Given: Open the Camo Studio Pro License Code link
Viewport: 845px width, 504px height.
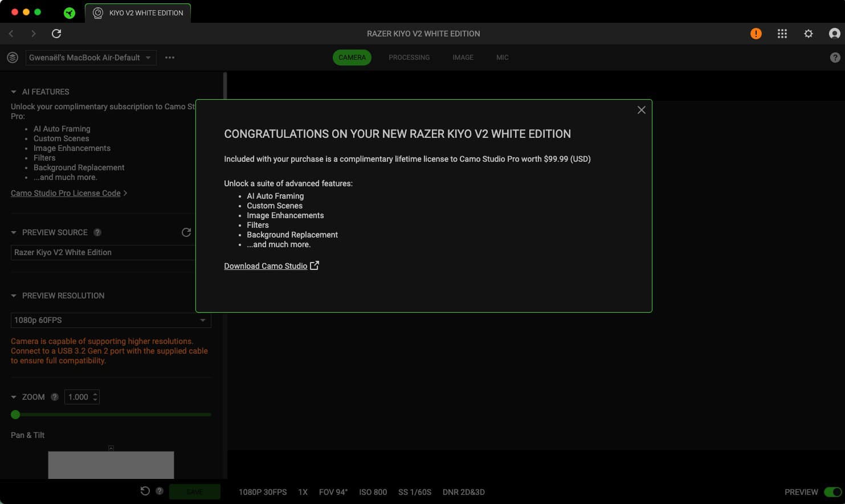Looking at the screenshot, I should pos(66,193).
